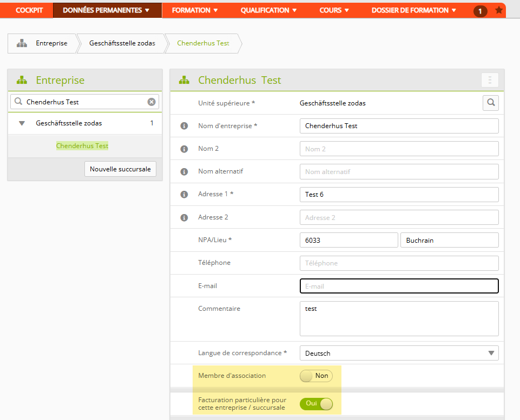Click the Nouvelle succursale button
The image size is (520, 420).
pos(120,169)
